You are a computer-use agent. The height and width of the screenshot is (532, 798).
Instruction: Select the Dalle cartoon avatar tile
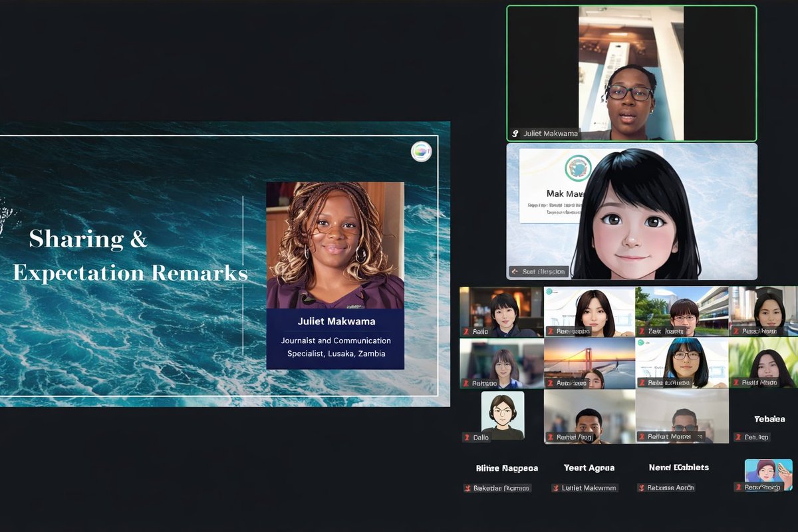click(503, 416)
